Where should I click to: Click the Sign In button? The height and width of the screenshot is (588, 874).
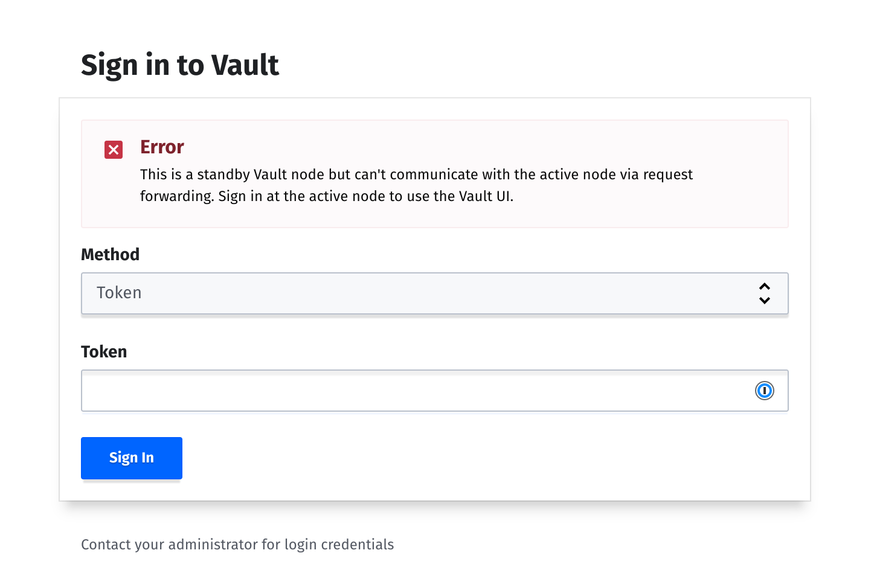point(131,458)
